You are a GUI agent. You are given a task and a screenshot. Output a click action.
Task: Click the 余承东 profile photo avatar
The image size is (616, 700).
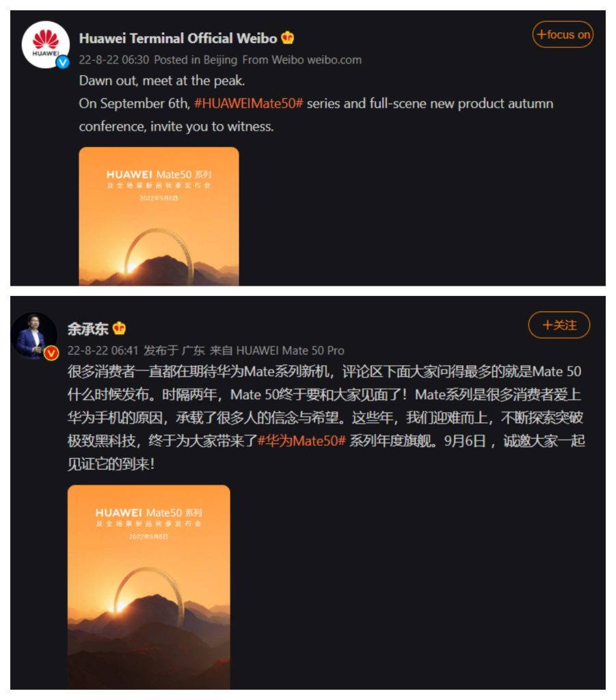point(34,336)
